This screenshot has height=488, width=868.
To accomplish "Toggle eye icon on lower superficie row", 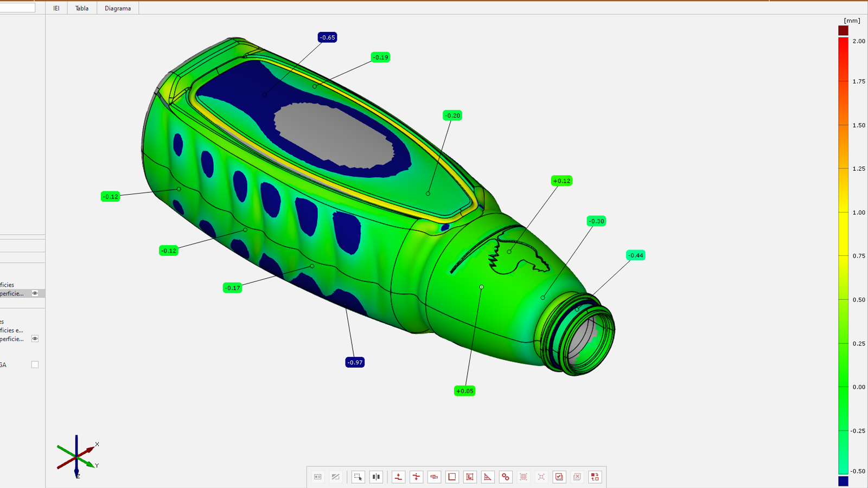I will [x=35, y=339].
